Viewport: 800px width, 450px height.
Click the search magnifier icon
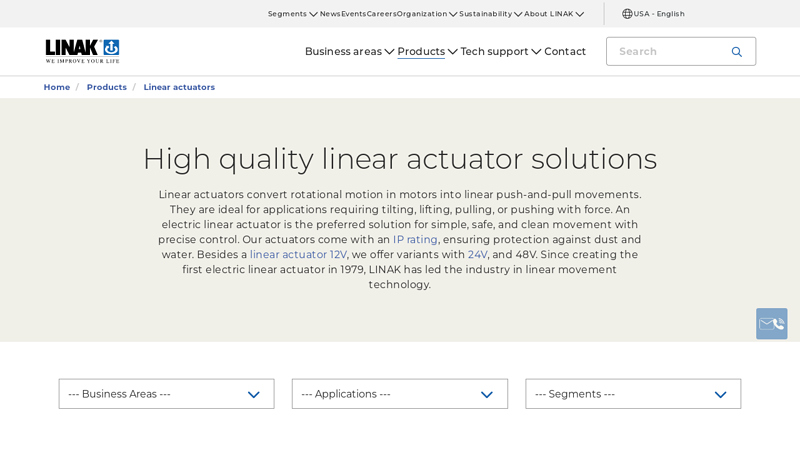(736, 52)
